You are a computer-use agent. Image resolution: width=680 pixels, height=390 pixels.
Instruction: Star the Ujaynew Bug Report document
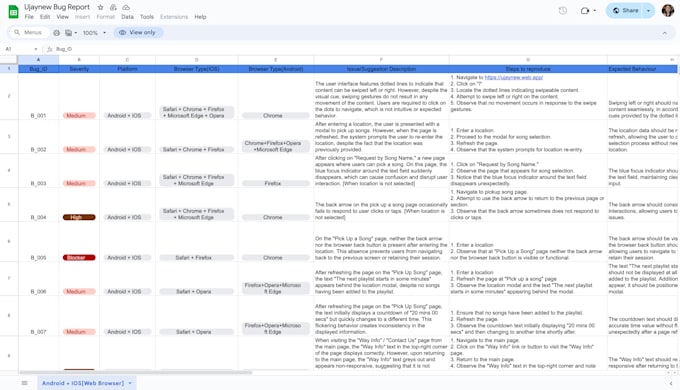pos(101,7)
